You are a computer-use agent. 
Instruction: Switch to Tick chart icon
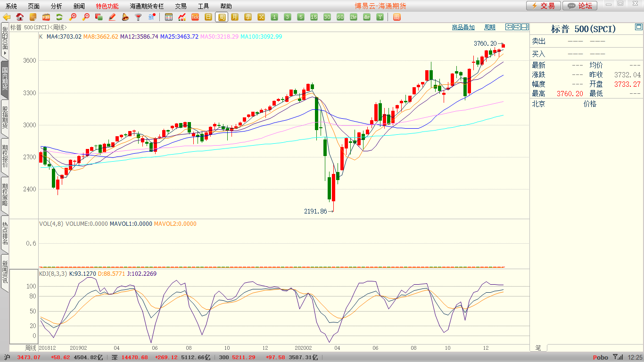tap(195, 17)
